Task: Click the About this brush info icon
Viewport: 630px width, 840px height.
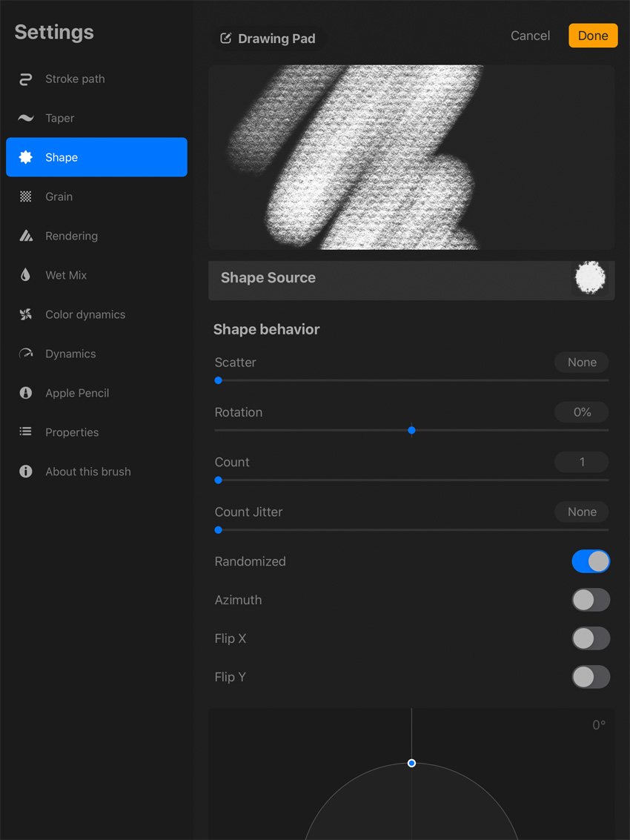Action: 26,472
